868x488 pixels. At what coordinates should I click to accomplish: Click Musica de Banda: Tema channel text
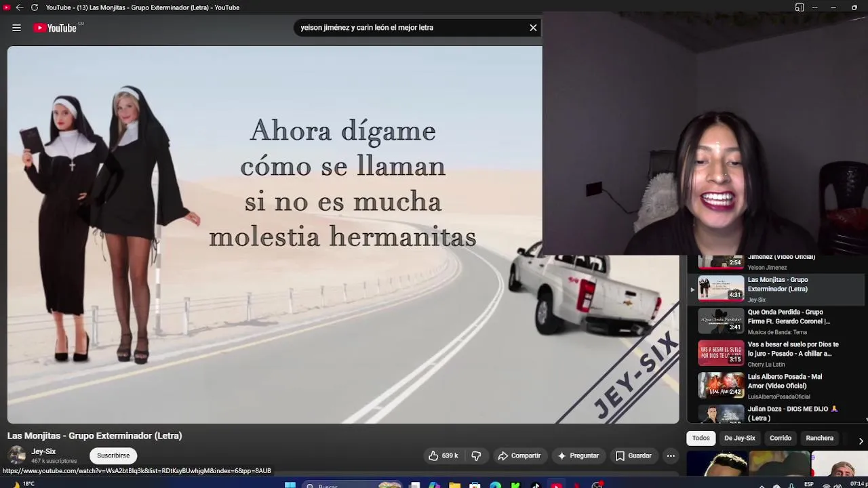coord(777,332)
